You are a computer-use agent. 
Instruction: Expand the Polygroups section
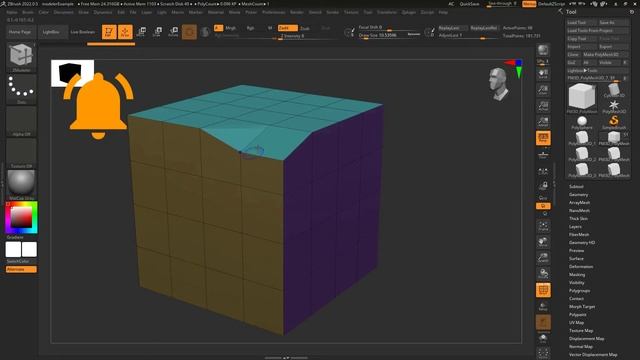click(x=580, y=291)
